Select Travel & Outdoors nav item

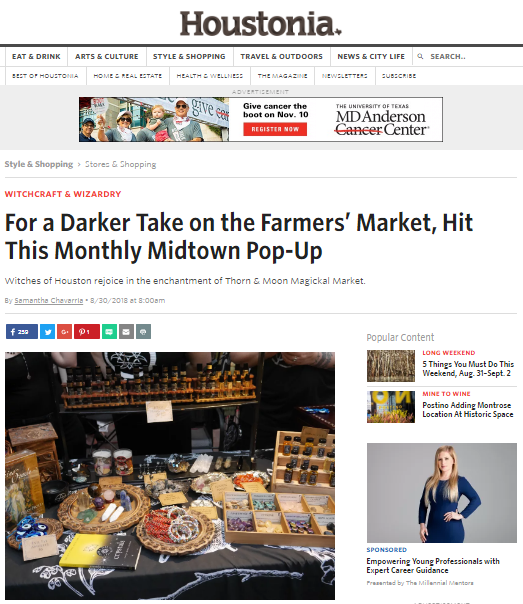[x=282, y=56]
